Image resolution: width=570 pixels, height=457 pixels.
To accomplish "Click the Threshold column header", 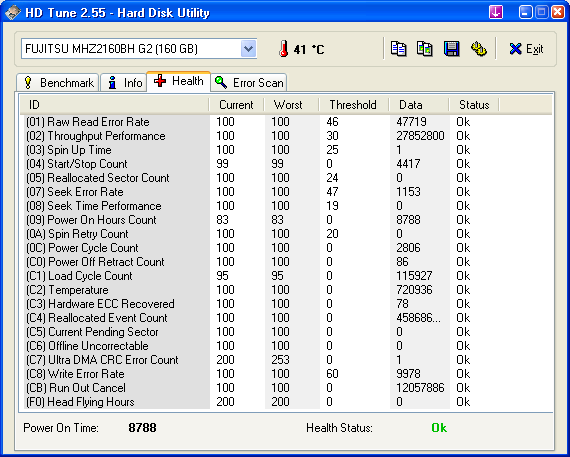I will [353, 105].
